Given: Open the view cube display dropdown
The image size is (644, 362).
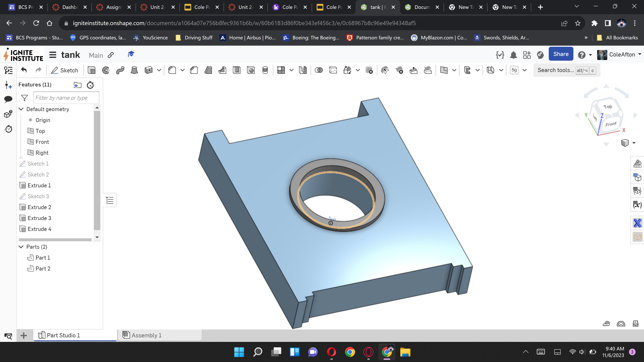Looking at the screenshot, I should tap(634, 143).
